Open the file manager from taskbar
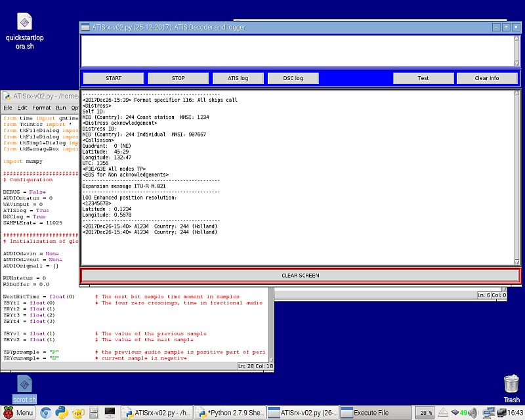The height and width of the screenshot is (420, 525). [94, 413]
